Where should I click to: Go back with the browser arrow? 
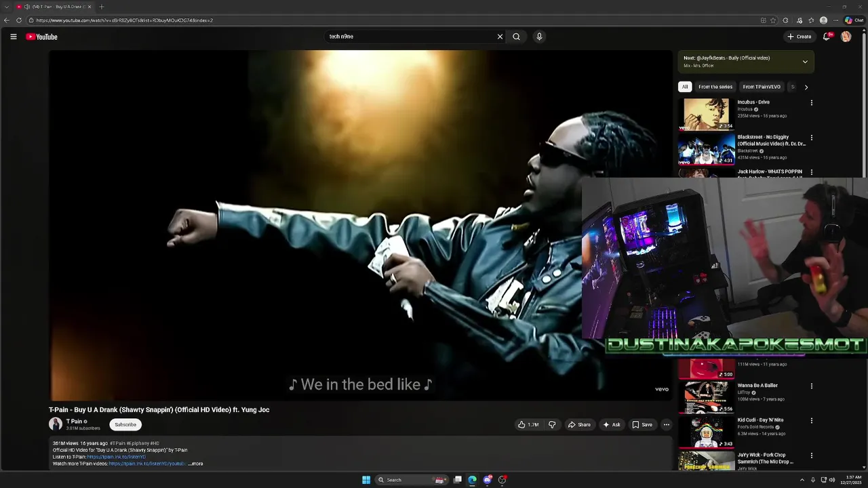pyautogui.click(x=7, y=20)
